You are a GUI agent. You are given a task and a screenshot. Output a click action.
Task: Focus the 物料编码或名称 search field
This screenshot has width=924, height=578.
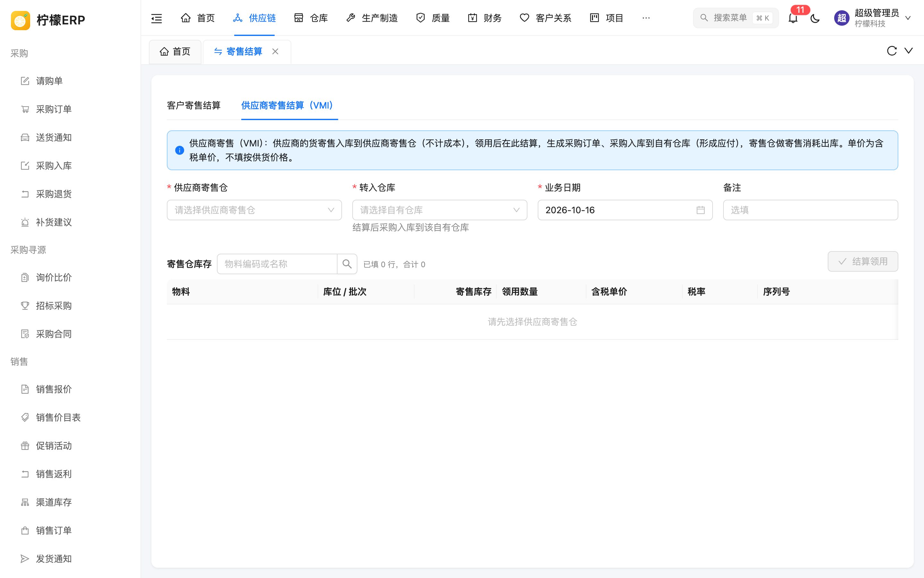(x=277, y=264)
